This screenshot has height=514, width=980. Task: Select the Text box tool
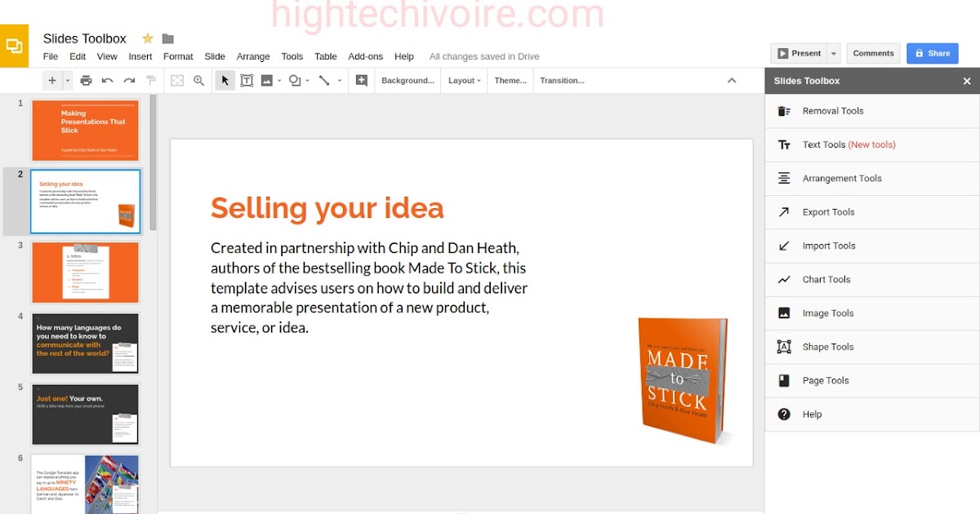(x=247, y=80)
